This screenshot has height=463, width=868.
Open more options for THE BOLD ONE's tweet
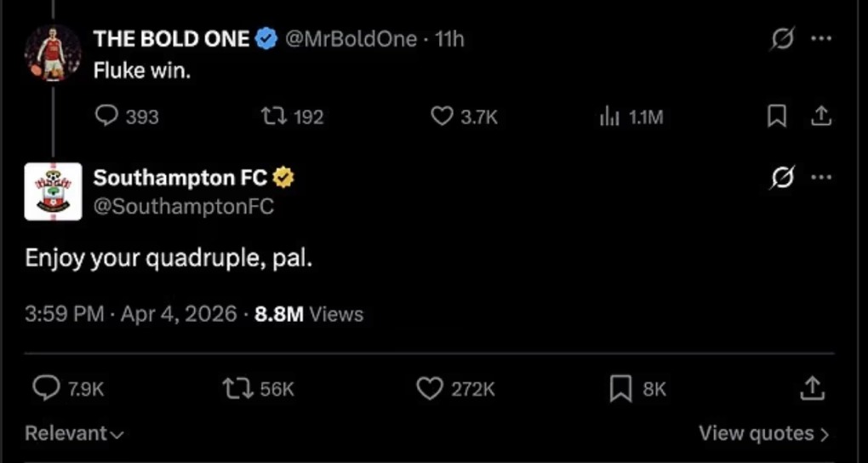tap(820, 39)
